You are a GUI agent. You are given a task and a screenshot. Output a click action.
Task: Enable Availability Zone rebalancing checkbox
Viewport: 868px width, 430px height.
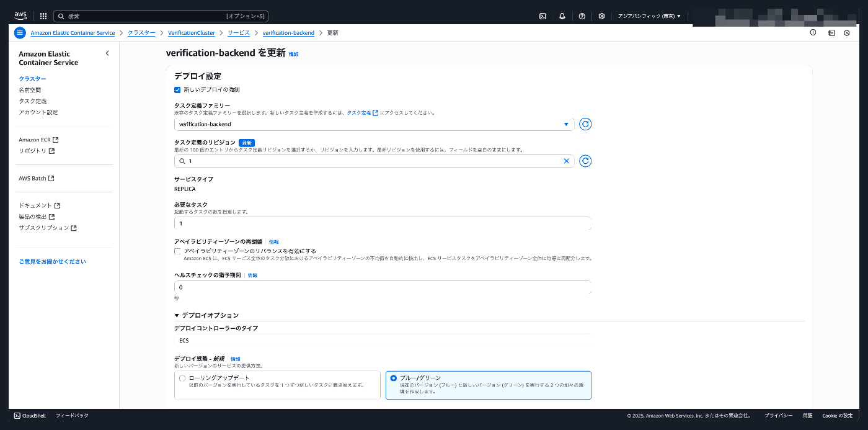coord(177,251)
